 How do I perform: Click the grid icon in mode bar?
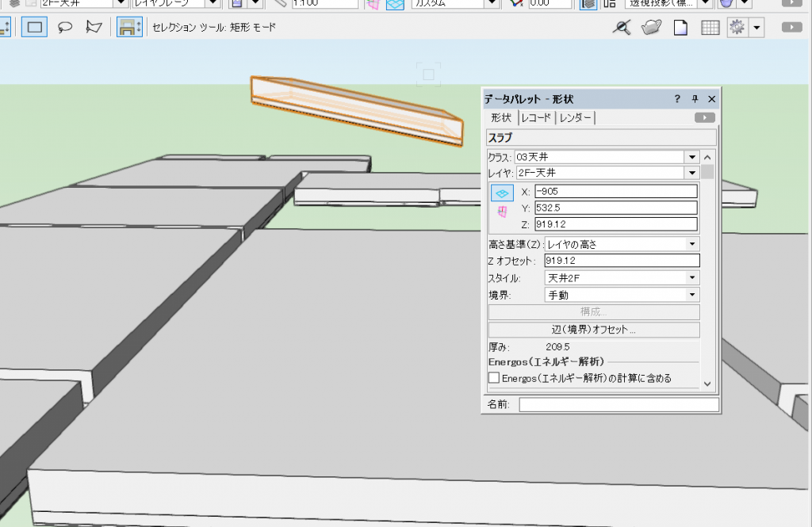[x=710, y=28]
